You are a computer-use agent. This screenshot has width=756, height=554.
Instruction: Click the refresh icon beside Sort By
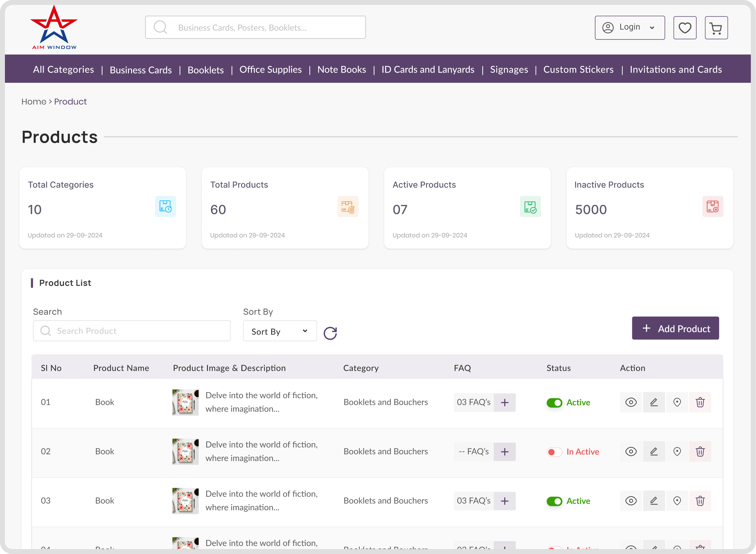(x=330, y=333)
